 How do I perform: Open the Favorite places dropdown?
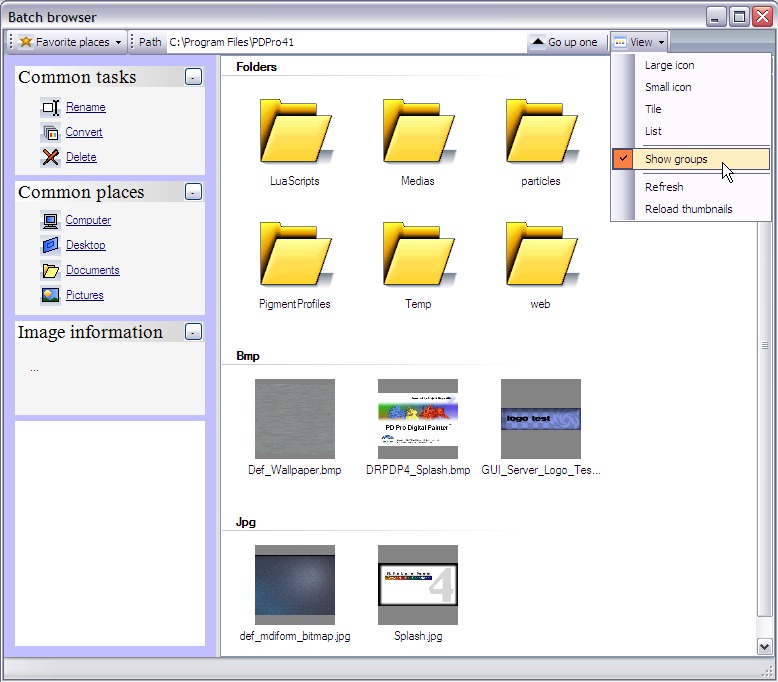71,42
